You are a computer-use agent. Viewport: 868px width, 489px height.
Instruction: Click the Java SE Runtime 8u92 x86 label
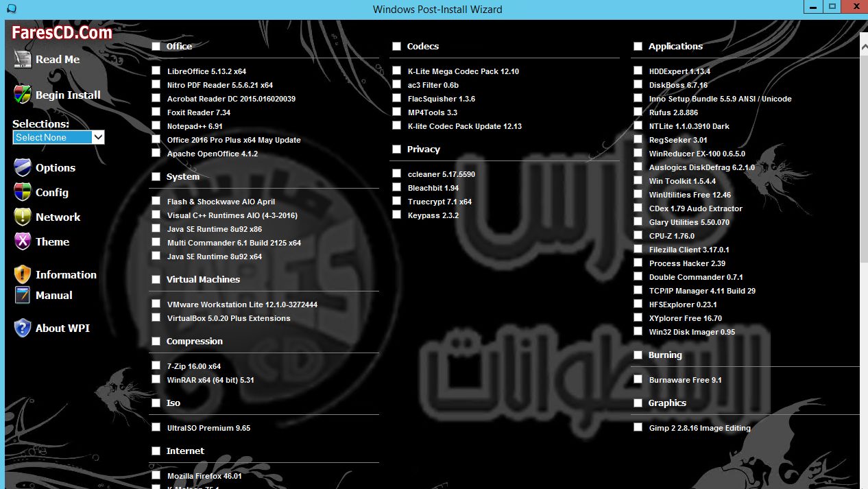[215, 229]
